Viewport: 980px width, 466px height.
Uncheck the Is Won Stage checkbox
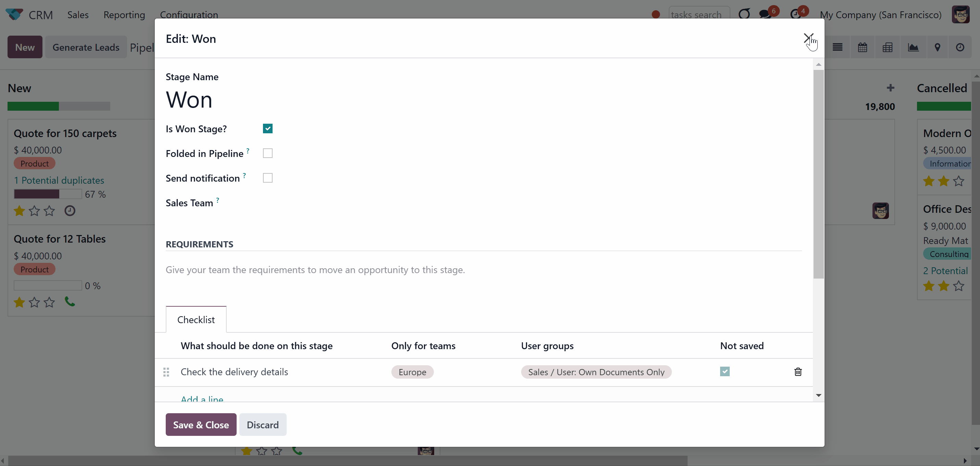pos(267,129)
